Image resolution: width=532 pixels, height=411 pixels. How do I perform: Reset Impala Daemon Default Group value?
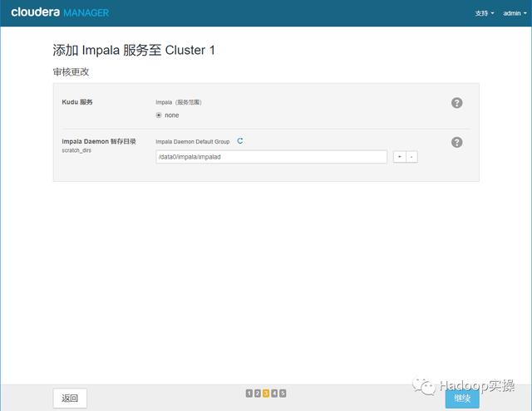(240, 141)
